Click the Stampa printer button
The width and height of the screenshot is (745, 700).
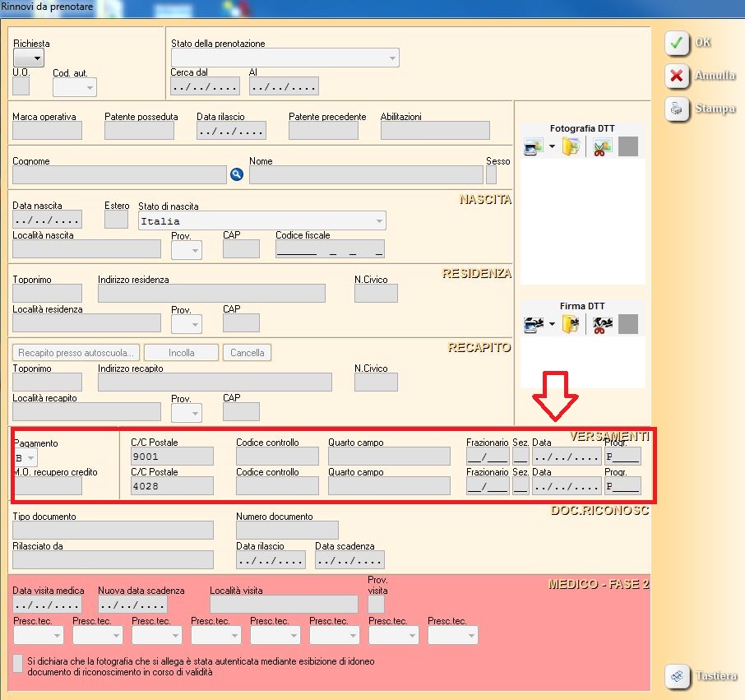click(x=677, y=109)
